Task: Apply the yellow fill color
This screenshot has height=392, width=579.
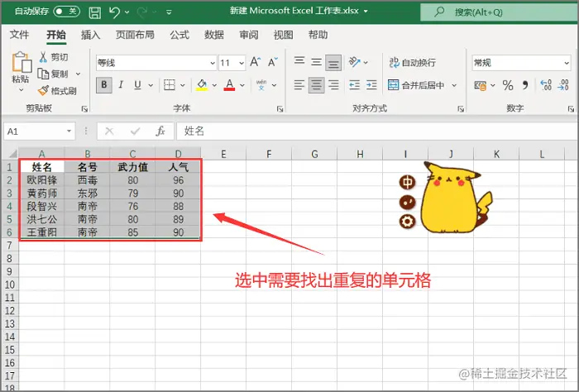Action: pos(202,85)
